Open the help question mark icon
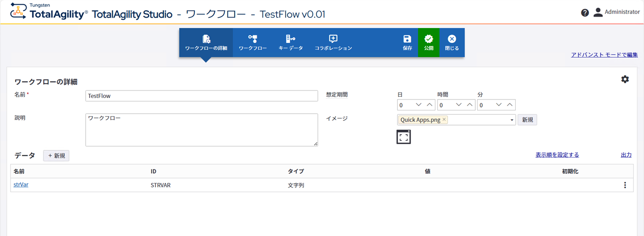 [x=585, y=12]
